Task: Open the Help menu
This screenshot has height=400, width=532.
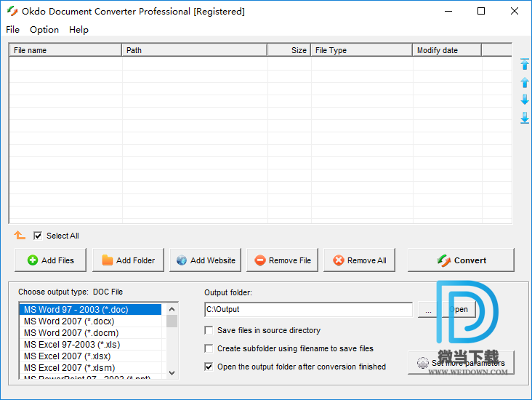Action: (78, 30)
